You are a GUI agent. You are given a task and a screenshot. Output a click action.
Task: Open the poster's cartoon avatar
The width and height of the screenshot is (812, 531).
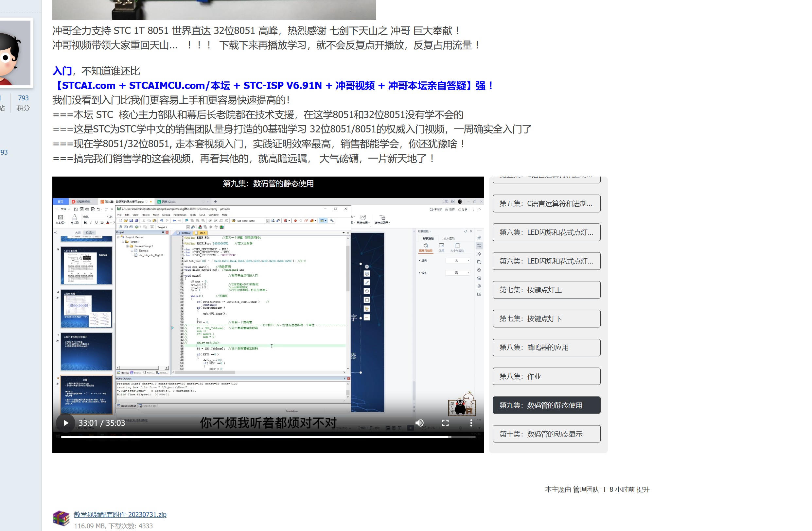coord(15,53)
